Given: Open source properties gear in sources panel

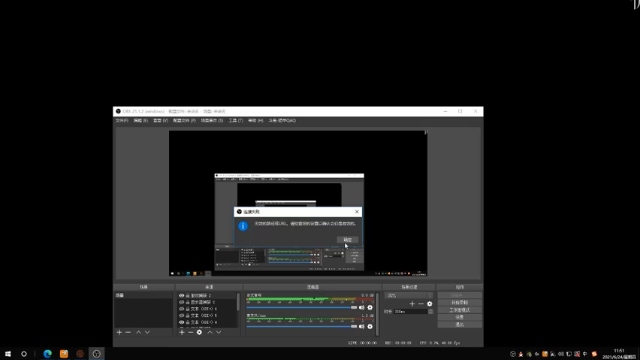Looking at the screenshot, I should 199,332.
